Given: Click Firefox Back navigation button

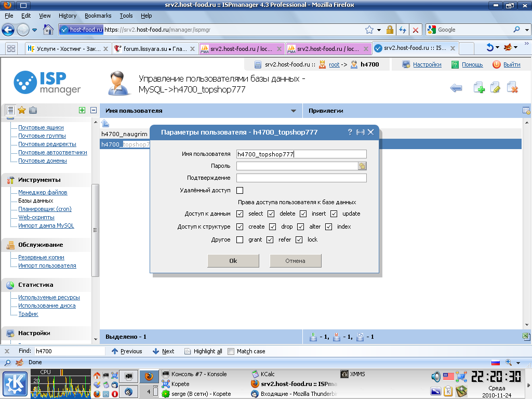Looking at the screenshot, I should coord(8,30).
